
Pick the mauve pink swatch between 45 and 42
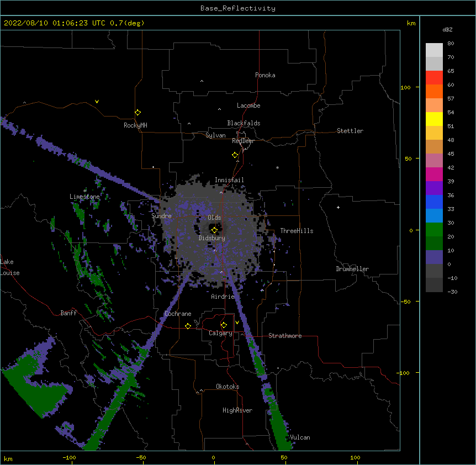click(x=434, y=160)
